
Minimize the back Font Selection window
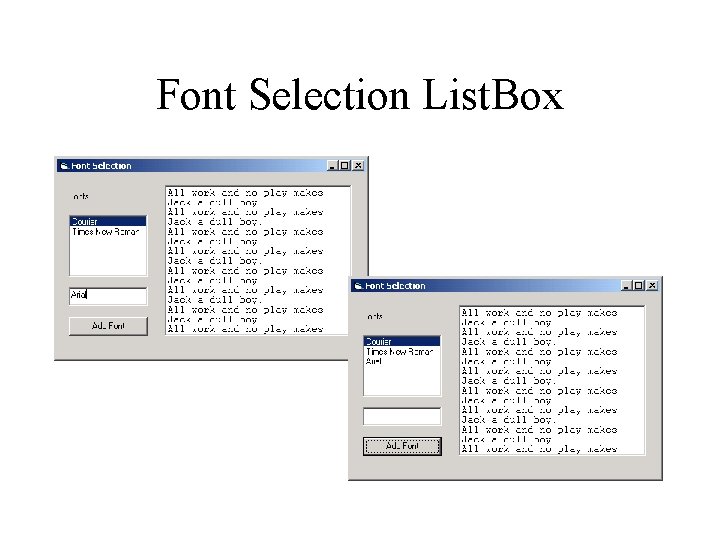[x=332, y=166]
